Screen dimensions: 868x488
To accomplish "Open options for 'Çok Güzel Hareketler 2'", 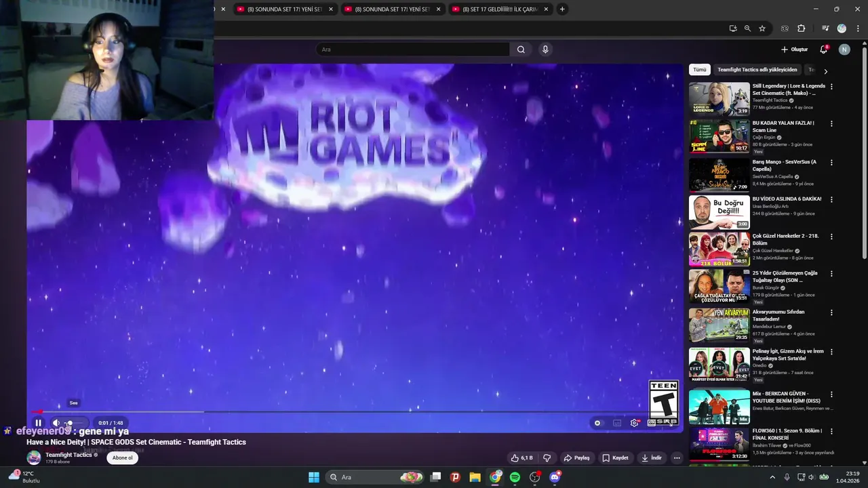I will (831, 237).
